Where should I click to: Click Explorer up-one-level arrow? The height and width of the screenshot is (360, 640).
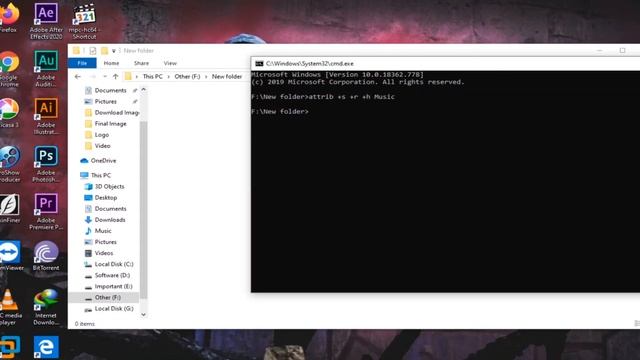116,76
